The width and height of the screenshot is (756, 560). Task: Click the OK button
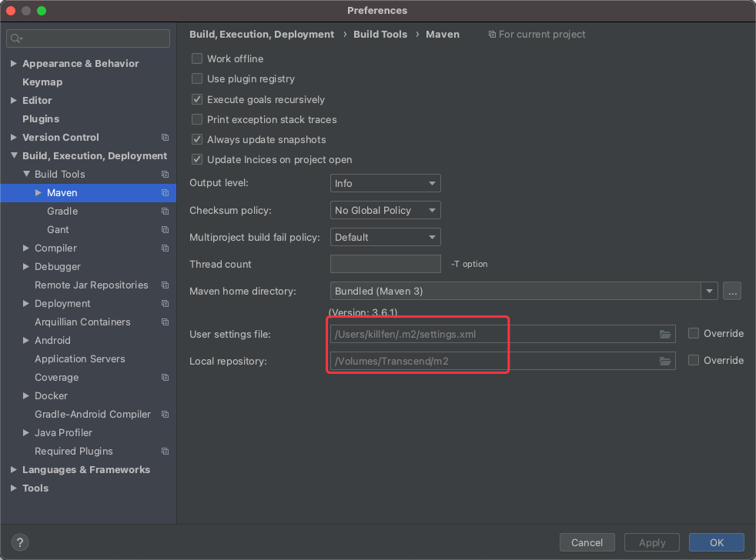(x=717, y=542)
